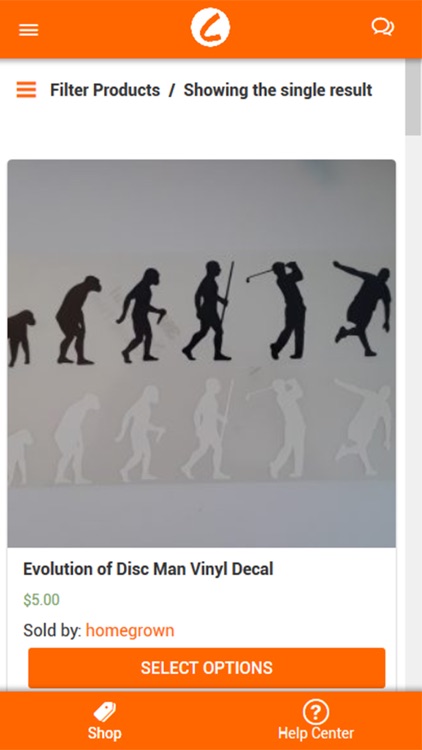Screen dimensions: 422x750
Task: Open the Shop tab label
Action: pos(104,733)
